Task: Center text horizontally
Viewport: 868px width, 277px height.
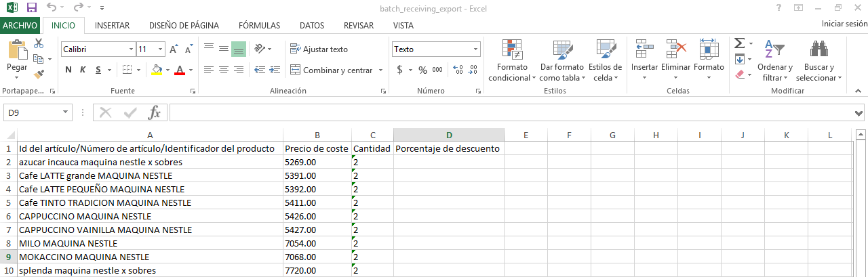Action: click(x=223, y=70)
